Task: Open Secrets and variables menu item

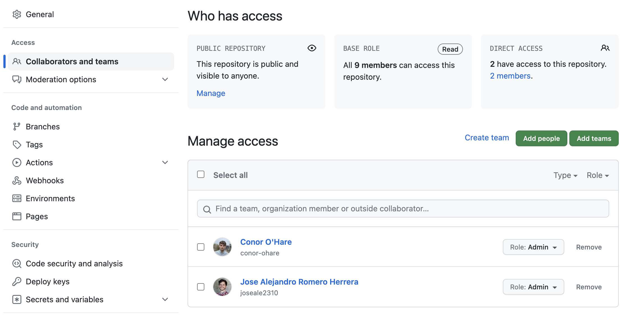Action: coord(65,299)
